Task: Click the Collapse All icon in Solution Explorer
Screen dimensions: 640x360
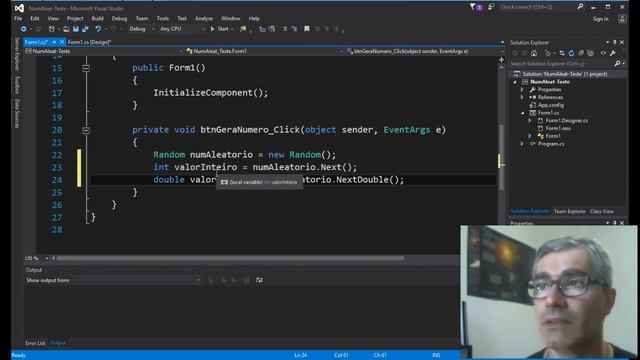Action: click(581, 53)
